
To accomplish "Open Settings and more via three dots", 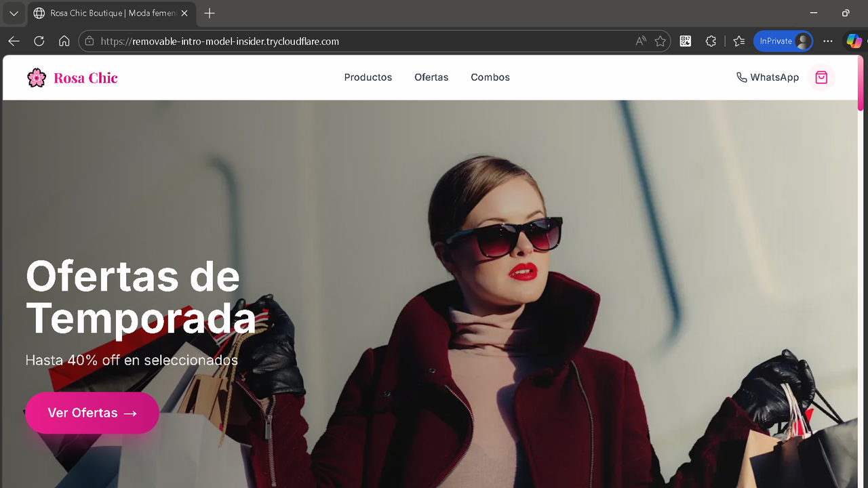I will click(827, 41).
